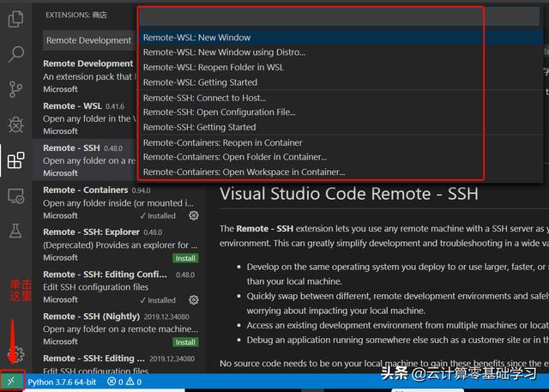Screen dimensions: 549x392
Task: Select Remote-SSH: Open Configuration File
Action: point(341,112)
